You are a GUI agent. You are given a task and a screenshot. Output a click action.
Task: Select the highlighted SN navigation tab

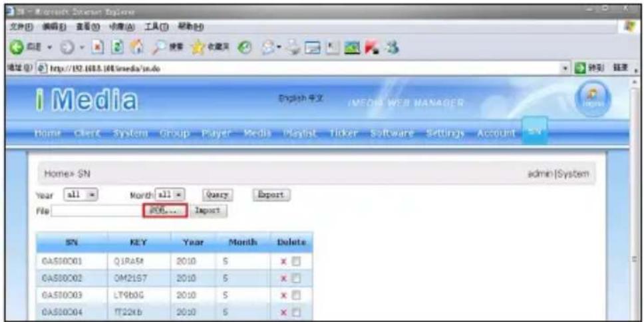[534, 132]
